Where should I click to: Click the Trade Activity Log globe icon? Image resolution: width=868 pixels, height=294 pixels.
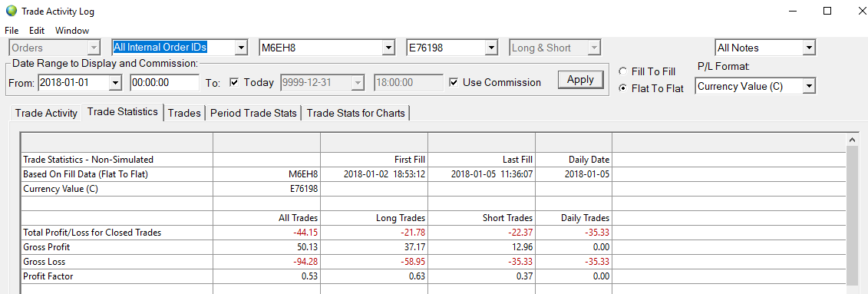(x=11, y=11)
